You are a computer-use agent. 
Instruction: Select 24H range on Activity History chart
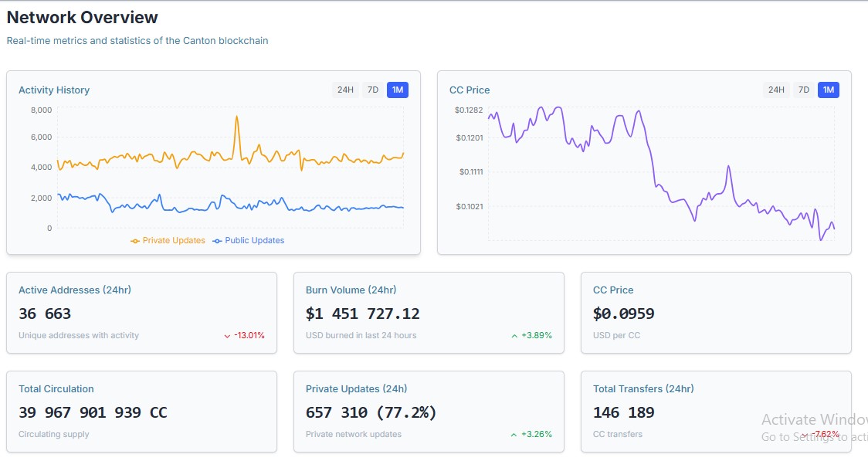click(345, 90)
